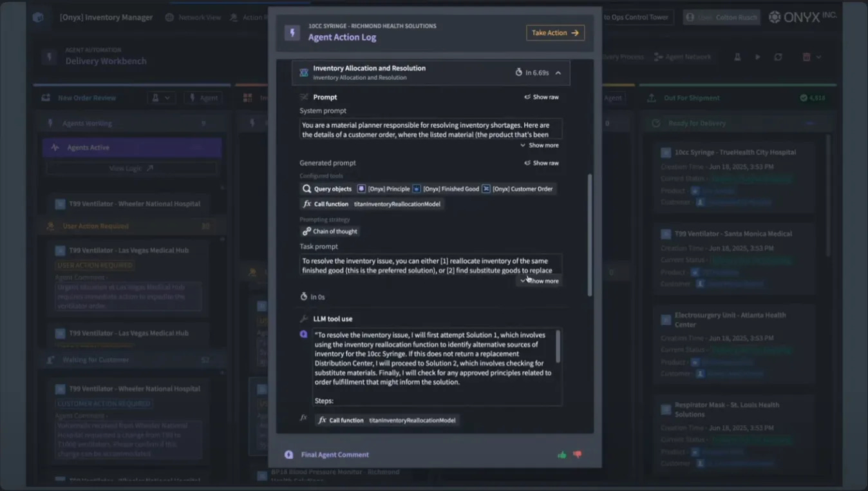Collapse the Inventory Allocation and Resolution section

pyautogui.click(x=558, y=73)
